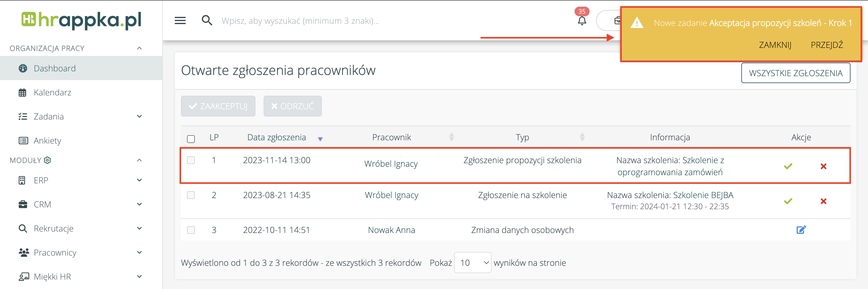Click the settings gear next to MODUŁY

pyautogui.click(x=47, y=160)
